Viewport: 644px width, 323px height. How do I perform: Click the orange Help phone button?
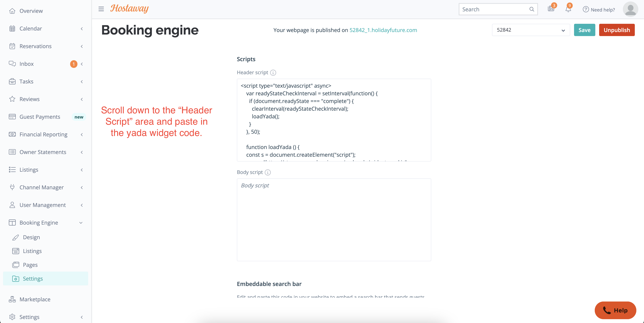click(x=615, y=310)
